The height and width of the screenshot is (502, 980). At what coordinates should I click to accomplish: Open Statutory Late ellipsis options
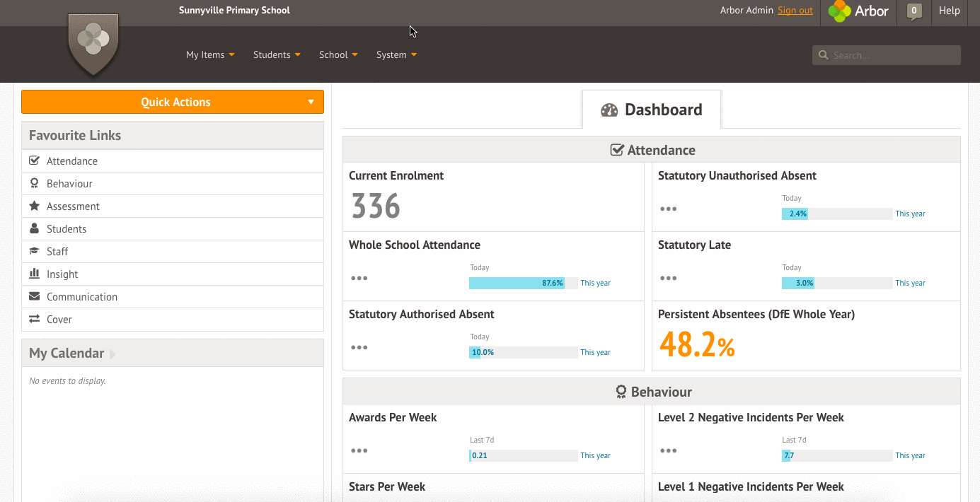click(x=669, y=278)
